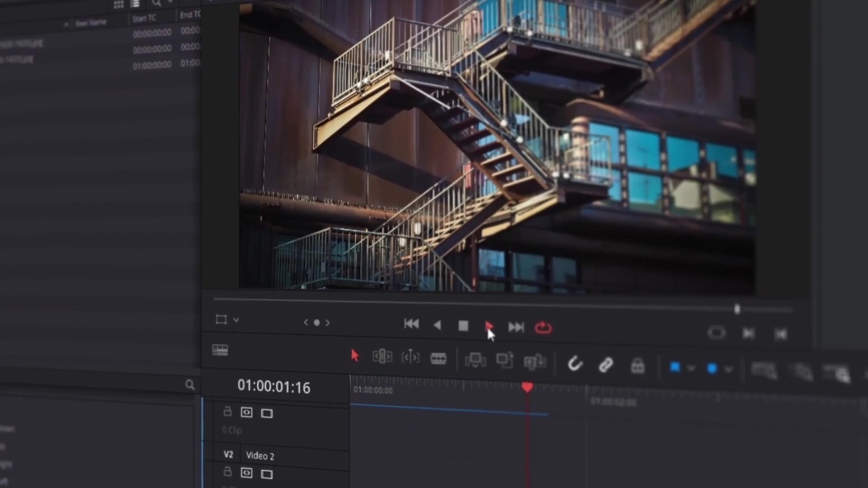Click the 01:00:00:00 timeline ruler label
The height and width of the screenshot is (488, 868).
[373, 390]
